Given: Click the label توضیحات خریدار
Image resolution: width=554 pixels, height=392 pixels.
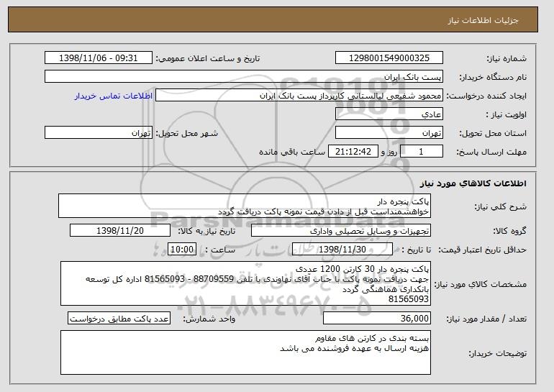Looking at the screenshot, I should tap(497, 353).
